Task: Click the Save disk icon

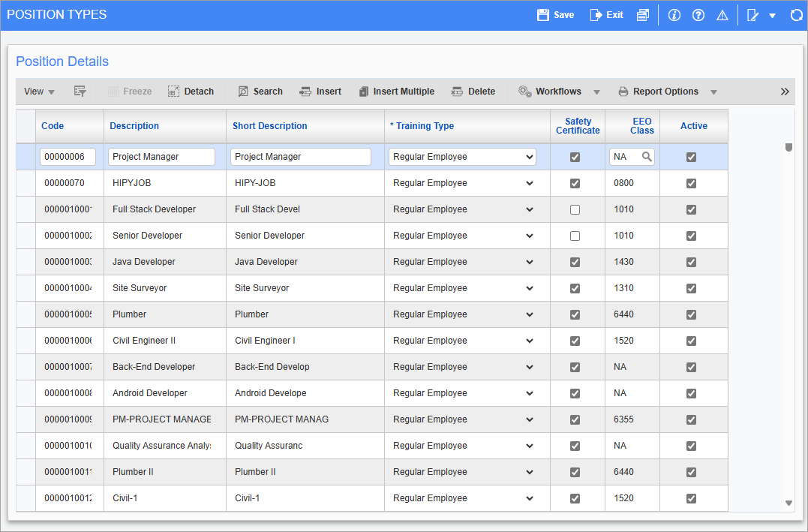Action: click(542, 15)
